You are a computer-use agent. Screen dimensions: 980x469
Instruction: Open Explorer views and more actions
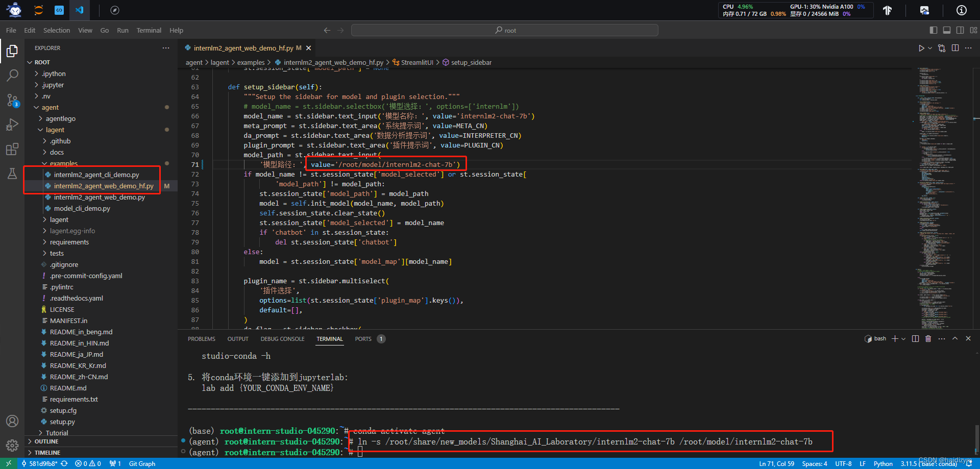pyautogui.click(x=166, y=48)
